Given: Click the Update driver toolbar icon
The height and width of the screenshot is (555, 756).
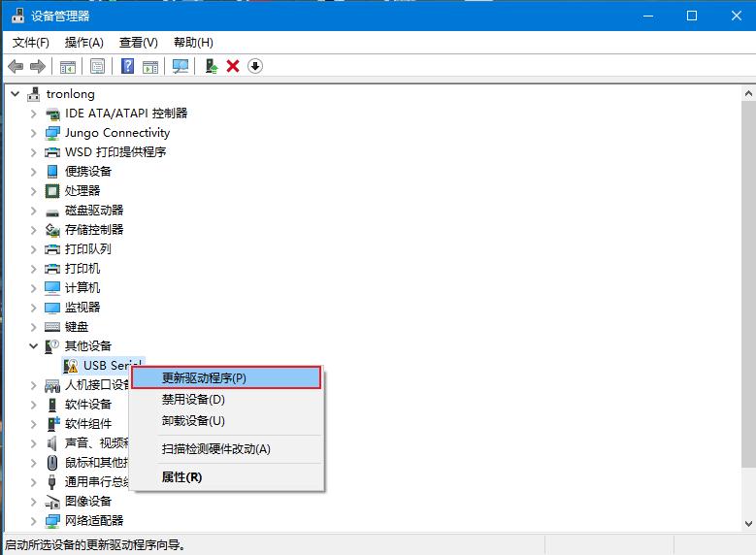Looking at the screenshot, I should pyautogui.click(x=212, y=66).
